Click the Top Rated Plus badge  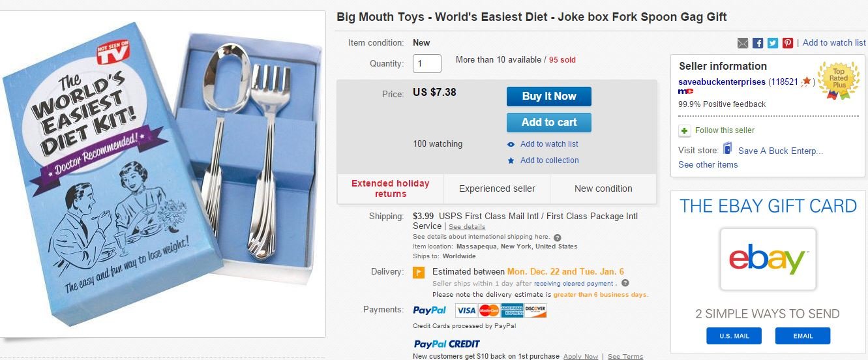coord(838,80)
